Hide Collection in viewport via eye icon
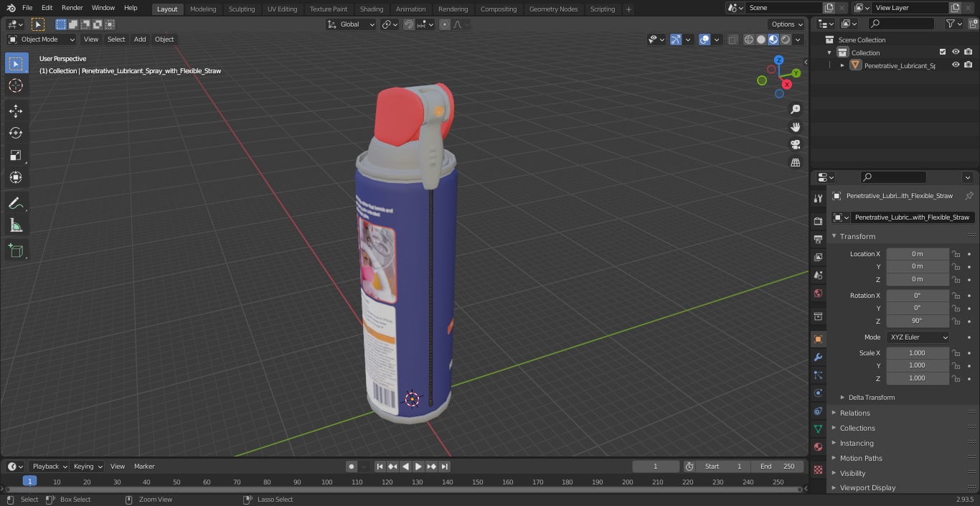Image resolution: width=980 pixels, height=506 pixels. tap(956, 52)
